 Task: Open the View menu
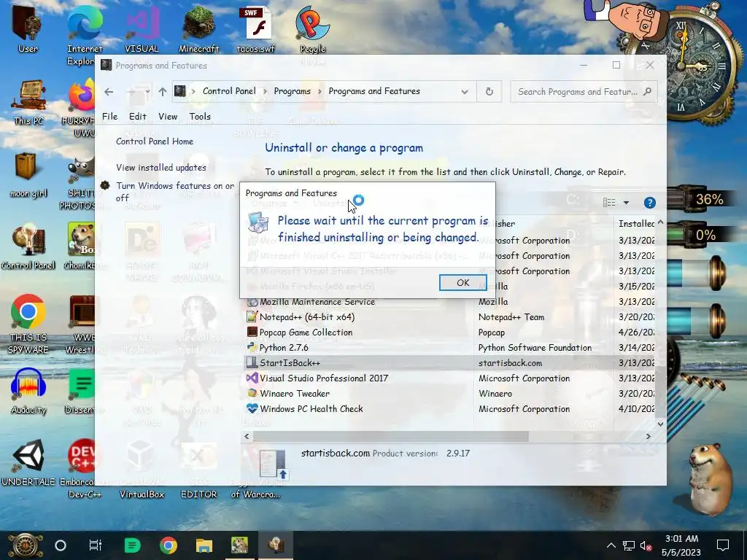[x=168, y=117]
